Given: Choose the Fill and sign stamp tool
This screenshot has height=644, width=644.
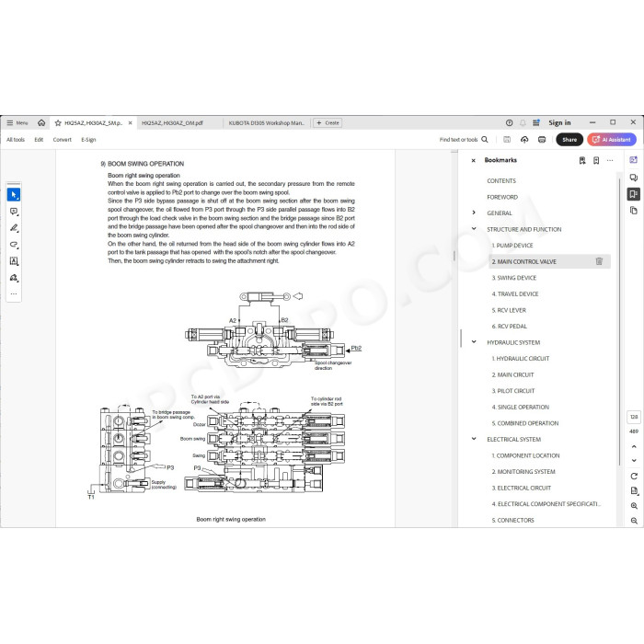Looking at the screenshot, I should click(14, 278).
